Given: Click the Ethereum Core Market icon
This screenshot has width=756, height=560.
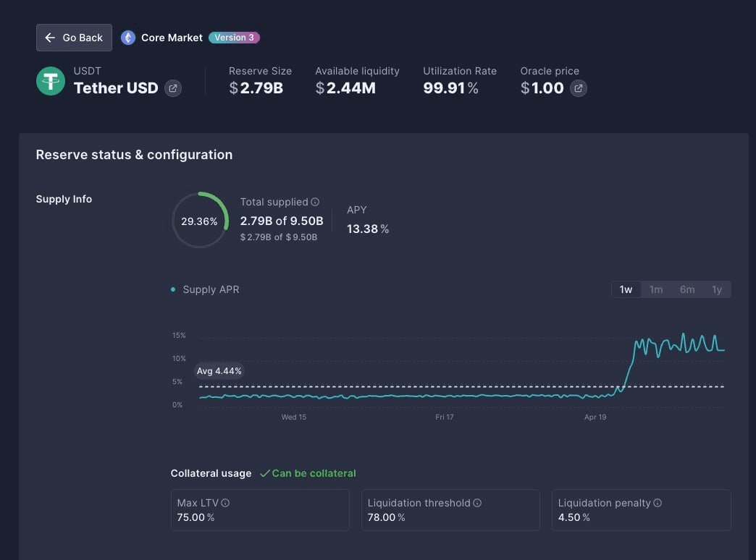Looking at the screenshot, I should coord(128,38).
